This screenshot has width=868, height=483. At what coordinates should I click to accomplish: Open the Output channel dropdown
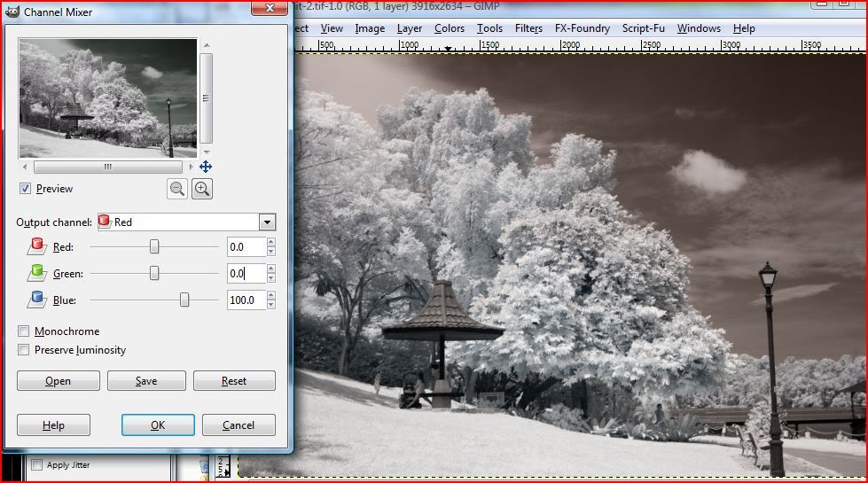pos(267,222)
